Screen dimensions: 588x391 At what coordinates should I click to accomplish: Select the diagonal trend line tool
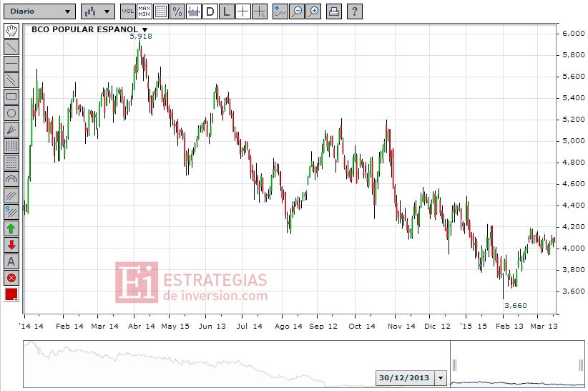11,47
